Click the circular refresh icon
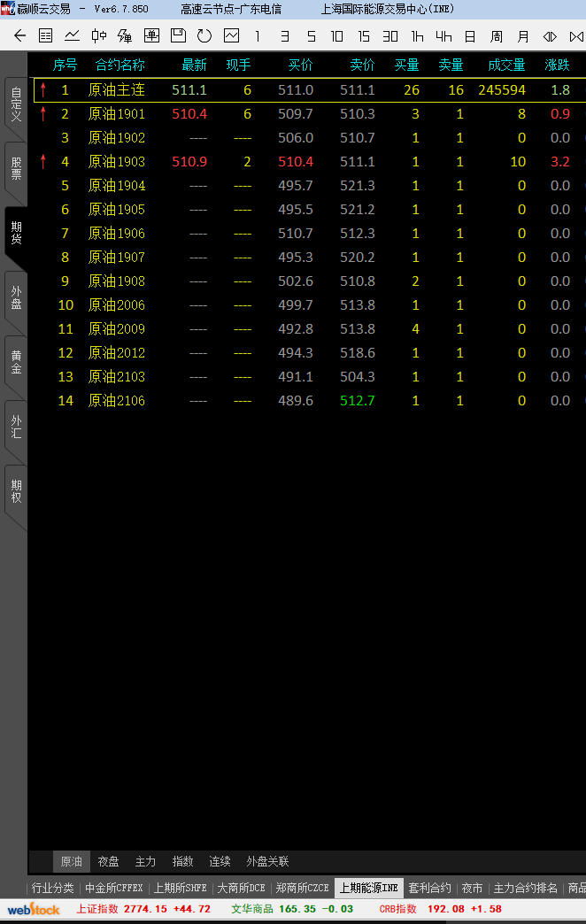 click(204, 36)
